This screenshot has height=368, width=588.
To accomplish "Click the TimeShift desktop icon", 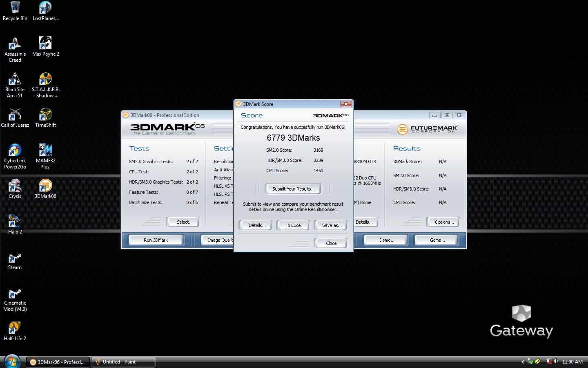I will point(45,118).
